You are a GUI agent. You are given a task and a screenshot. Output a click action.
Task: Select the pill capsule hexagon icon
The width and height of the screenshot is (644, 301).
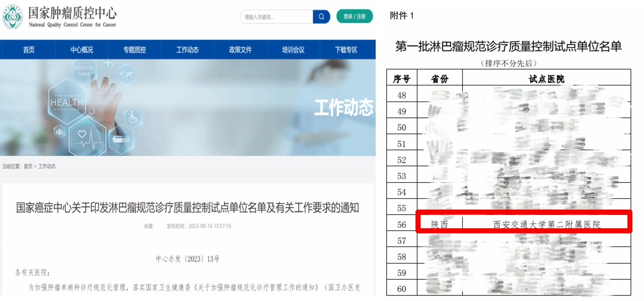point(121,140)
